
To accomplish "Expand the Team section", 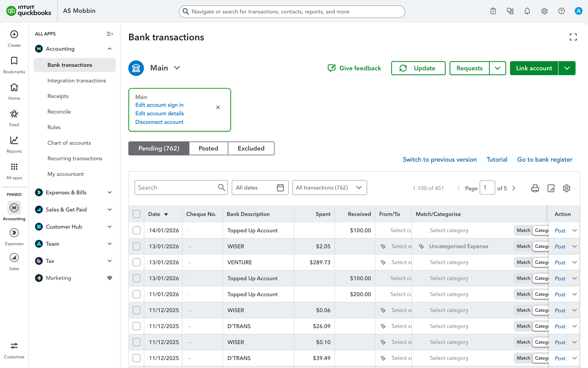I will point(110,244).
